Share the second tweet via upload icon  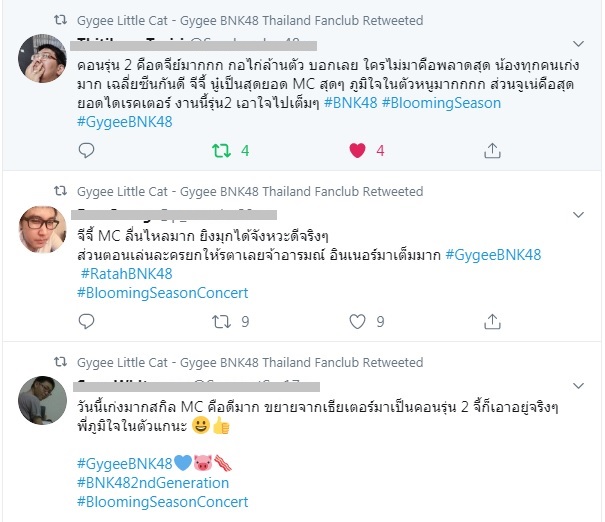coord(492,321)
